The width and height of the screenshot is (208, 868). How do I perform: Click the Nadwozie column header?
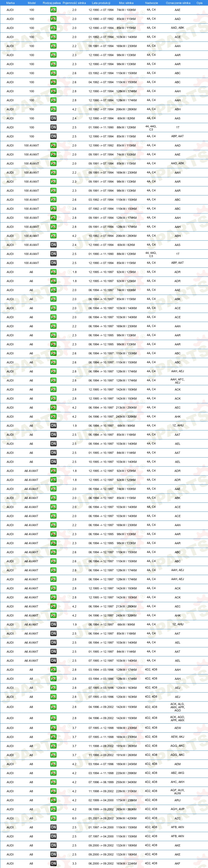tap(151, 3)
